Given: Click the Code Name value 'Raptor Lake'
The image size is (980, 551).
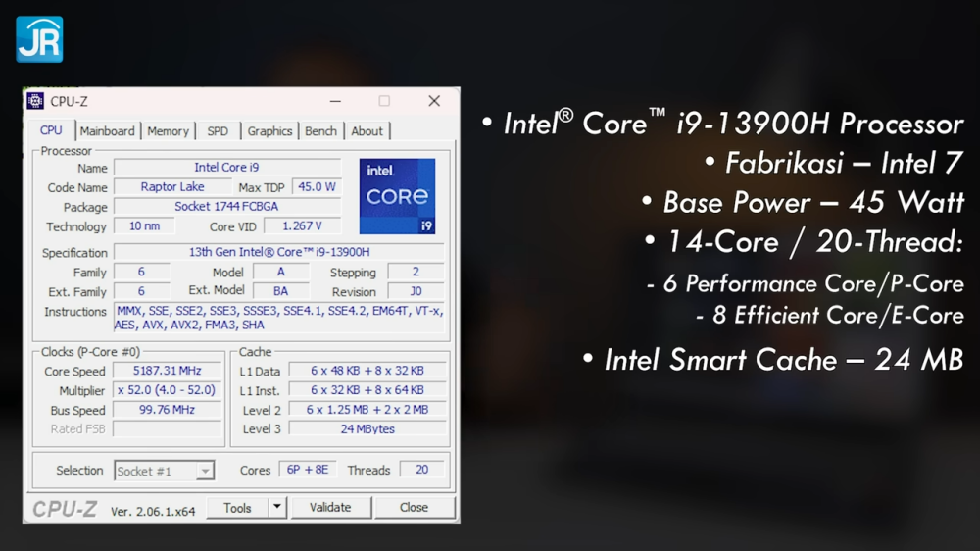Looking at the screenshot, I should (172, 187).
